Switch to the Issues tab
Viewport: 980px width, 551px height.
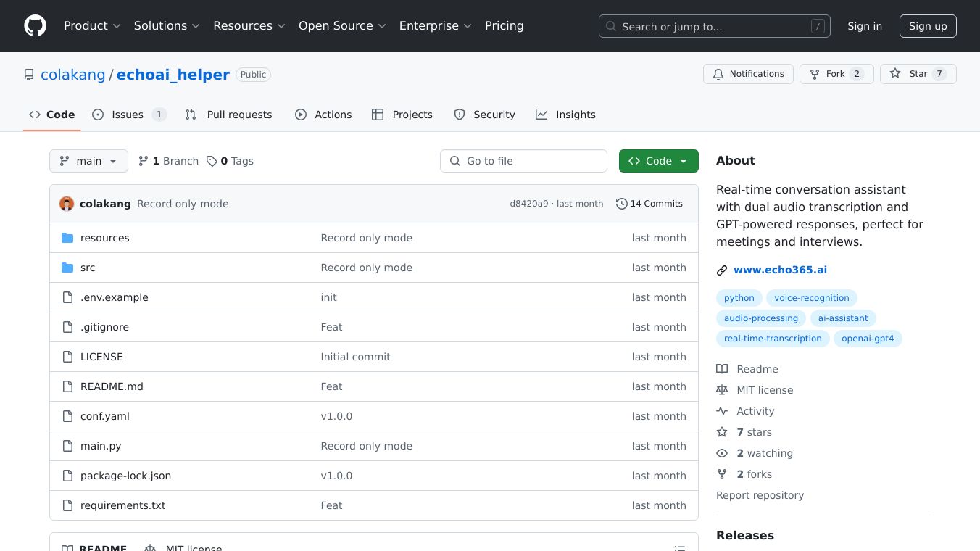pos(129,115)
